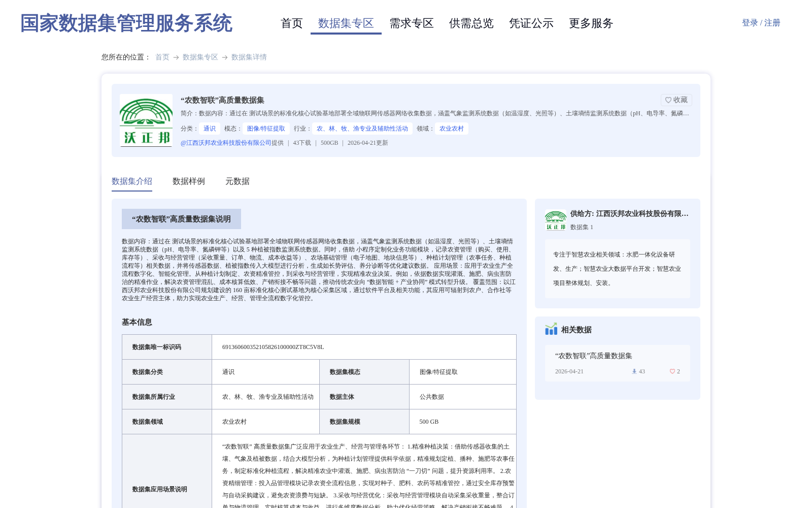Screen dimensions: 812x508
Task: Click the unique ID 69136060035210582610000ZT8C5V8L
Action: [273, 347]
